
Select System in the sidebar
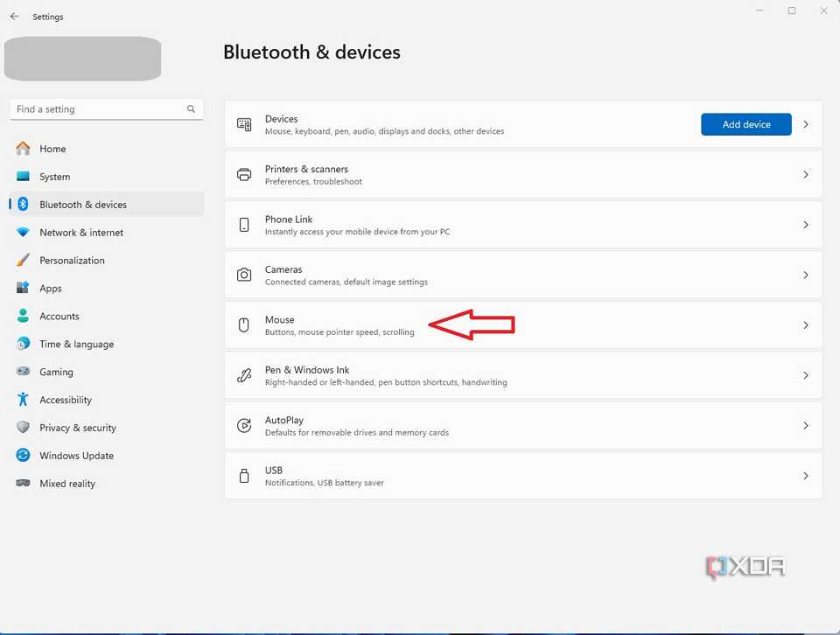107,176
